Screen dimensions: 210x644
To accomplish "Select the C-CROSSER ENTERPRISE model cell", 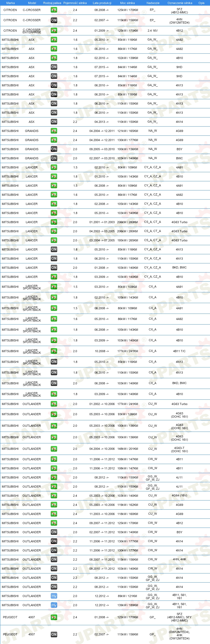I will 32,31.
